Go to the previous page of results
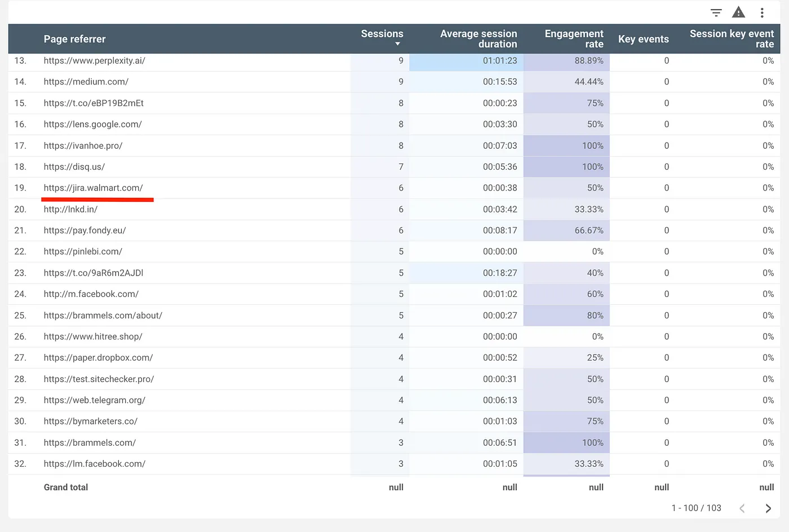The width and height of the screenshot is (789, 532). click(742, 508)
